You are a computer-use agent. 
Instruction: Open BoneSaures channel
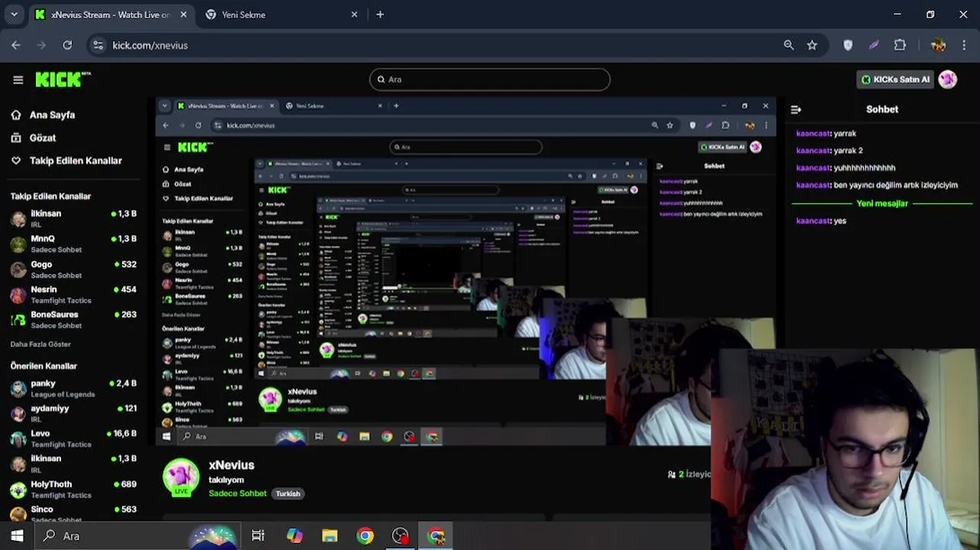coord(73,319)
